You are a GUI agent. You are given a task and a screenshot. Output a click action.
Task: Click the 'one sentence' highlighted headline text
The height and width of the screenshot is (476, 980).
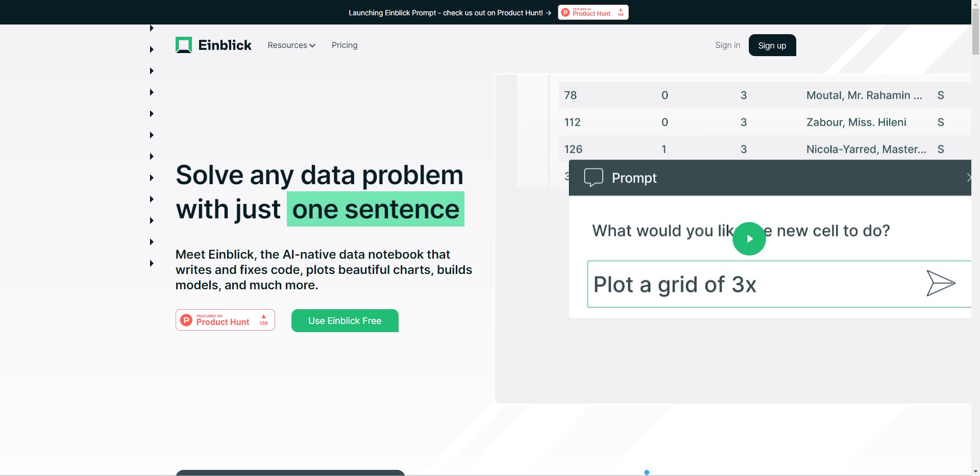[376, 209]
